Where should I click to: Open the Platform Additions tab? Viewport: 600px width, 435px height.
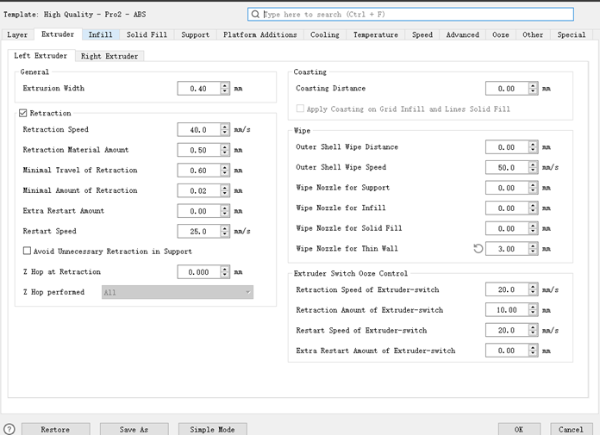pyautogui.click(x=260, y=35)
